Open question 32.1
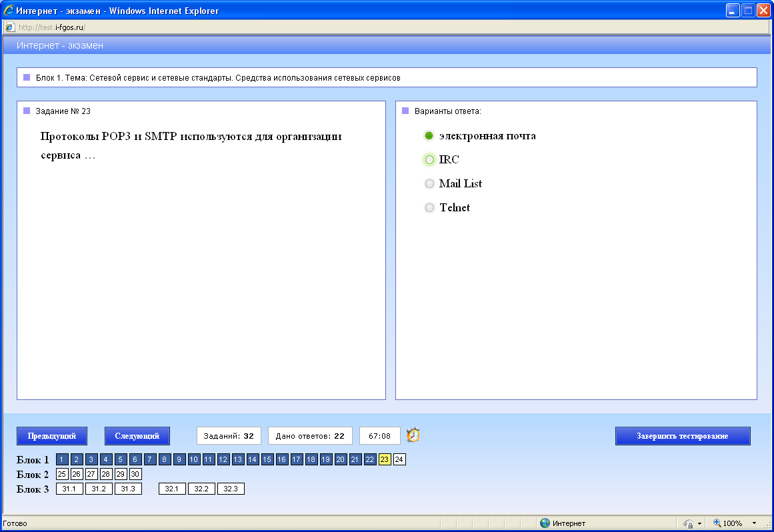The image size is (774, 532). [172, 489]
